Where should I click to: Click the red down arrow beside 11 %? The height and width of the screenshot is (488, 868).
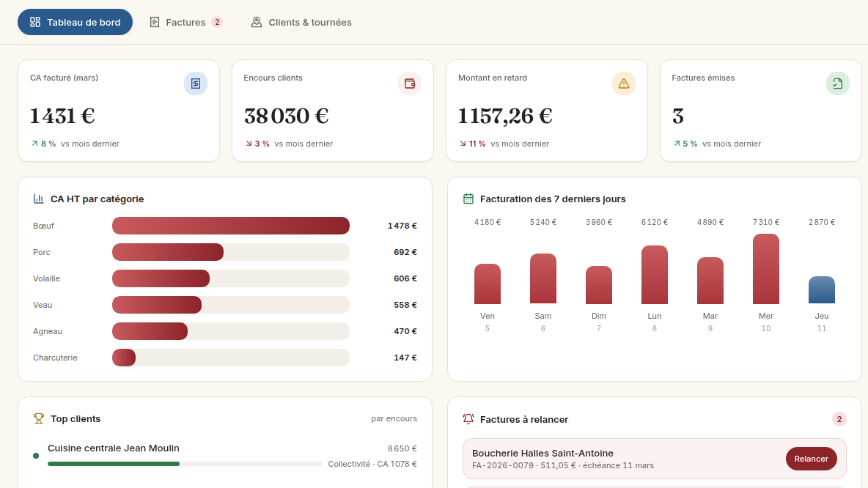[463, 144]
